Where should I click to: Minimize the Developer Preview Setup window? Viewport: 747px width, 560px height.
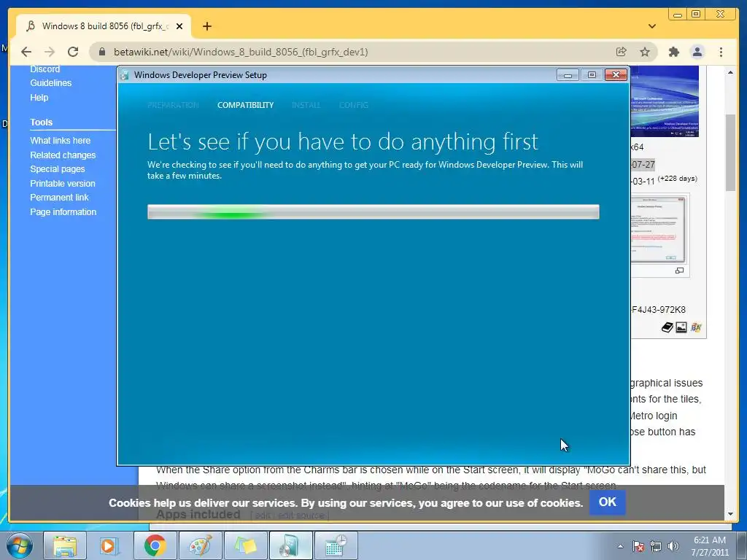click(568, 75)
